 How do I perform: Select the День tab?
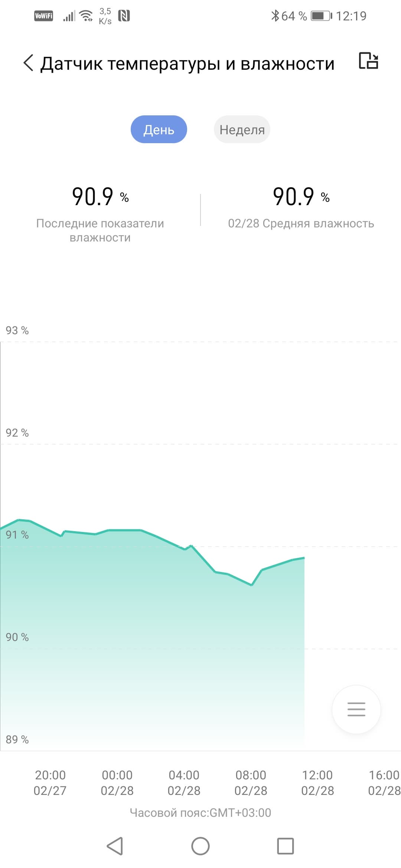(159, 129)
